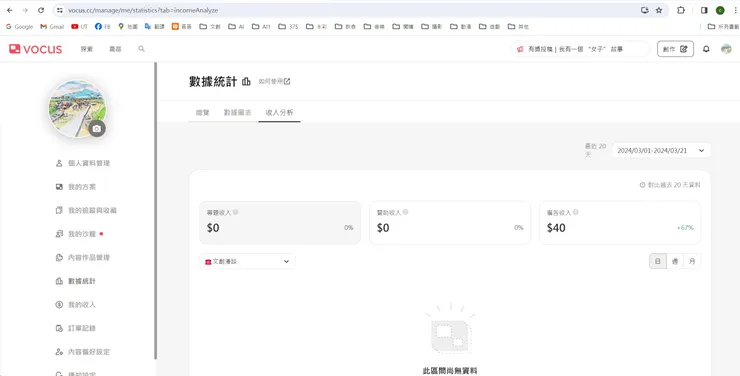Click the browser address bar

click(x=349, y=10)
